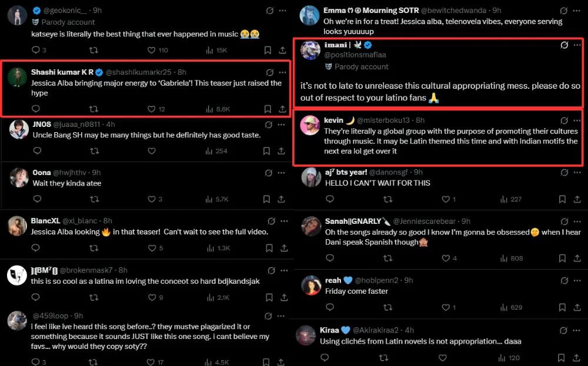Open kevin's profile via display name
Screen dimensions: 588x366
[x=333, y=120]
